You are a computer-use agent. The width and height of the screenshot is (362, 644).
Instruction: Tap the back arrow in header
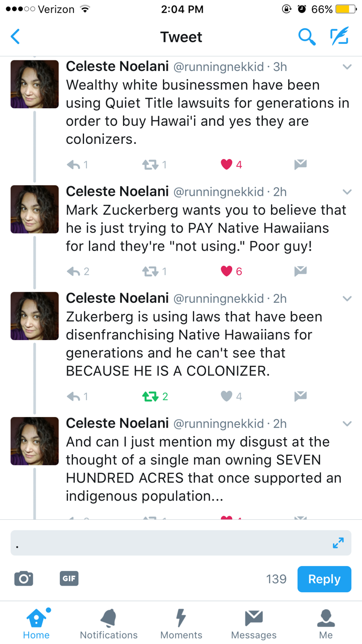[x=16, y=37]
